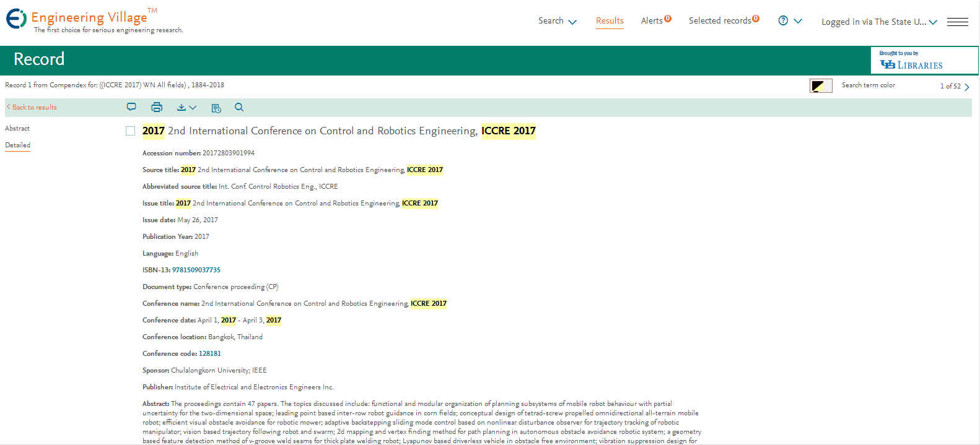Open the search term color swatch

click(x=821, y=86)
